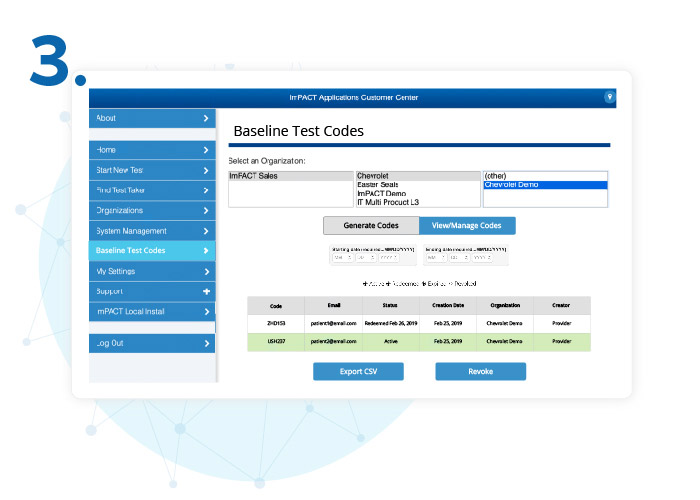Sort by Creation Date column header
Viewport: 700px width, 500px height.
(x=448, y=306)
